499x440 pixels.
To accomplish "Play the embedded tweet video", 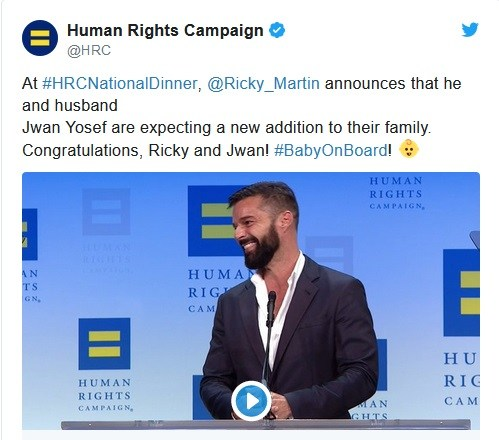I will tap(251, 401).
